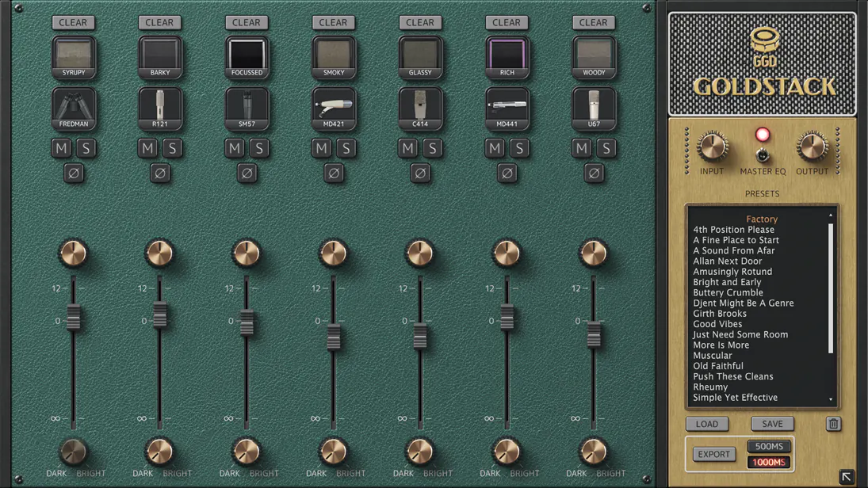This screenshot has width=868, height=488.
Task: Open the RICH cabinet slot
Action: click(x=507, y=56)
